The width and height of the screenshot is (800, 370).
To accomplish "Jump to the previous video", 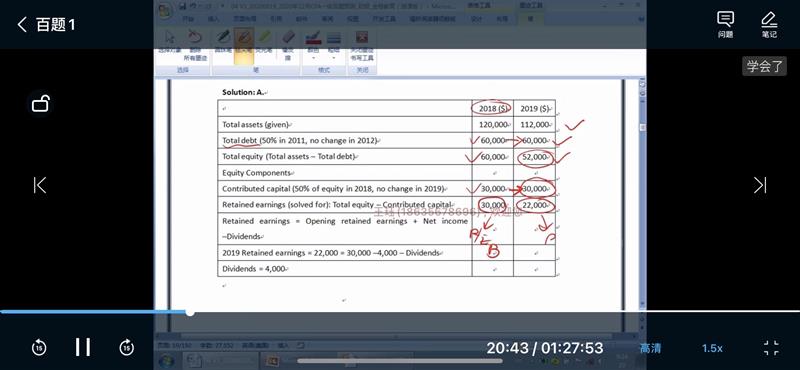I will point(39,185).
